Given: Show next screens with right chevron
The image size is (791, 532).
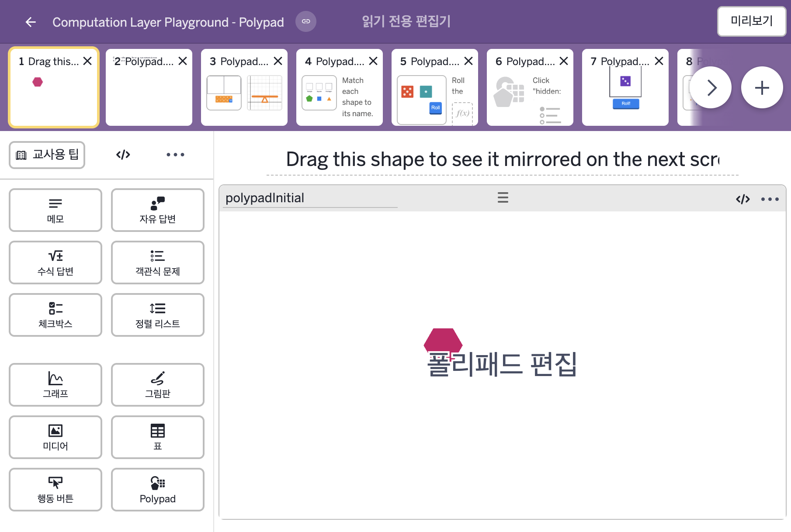Looking at the screenshot, I should coord(711,87).
